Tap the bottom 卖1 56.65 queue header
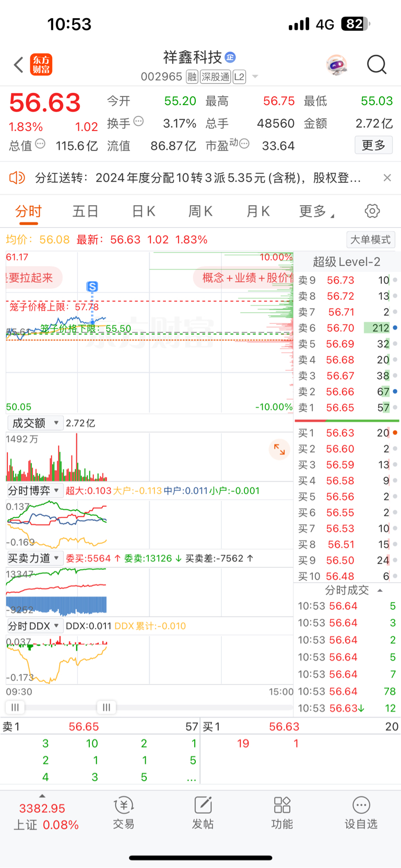This screenshot has height=868, width=401. click(x=100, y=726)
